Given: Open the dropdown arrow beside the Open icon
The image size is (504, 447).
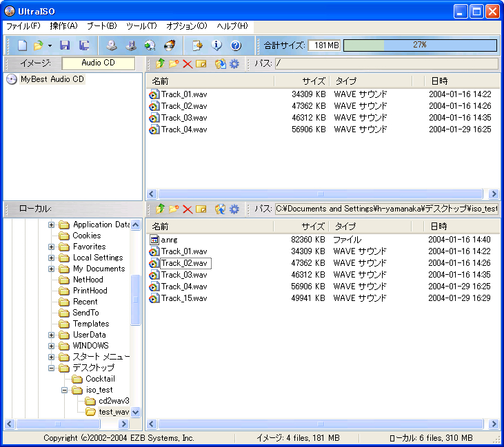Looking at the screenshot, I should coord(50,45).
